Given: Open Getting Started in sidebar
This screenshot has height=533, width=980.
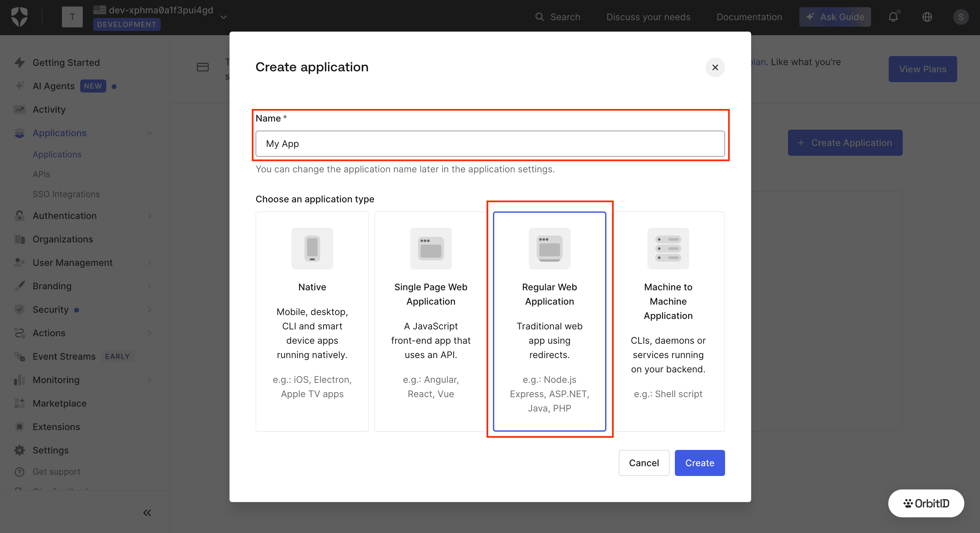Looking at the screenshot, I should (x=66, y=62).
